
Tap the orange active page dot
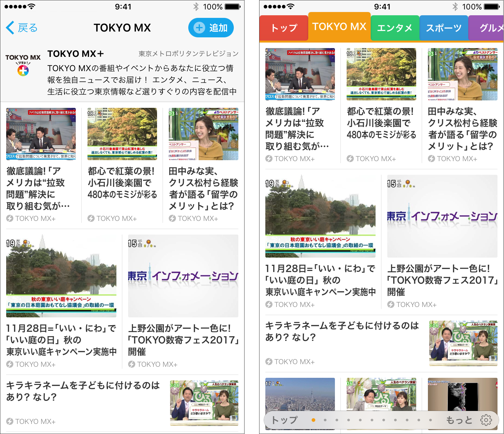313,420
